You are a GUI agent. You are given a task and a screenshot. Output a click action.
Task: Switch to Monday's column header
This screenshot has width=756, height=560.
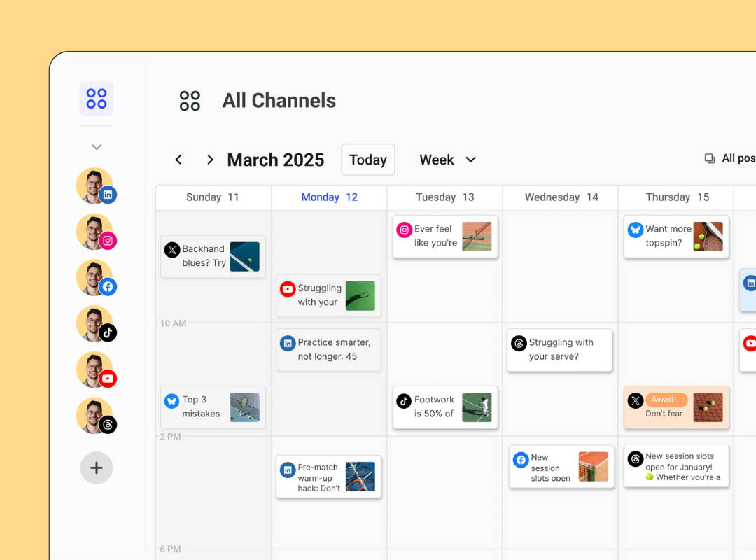[329, 197]
